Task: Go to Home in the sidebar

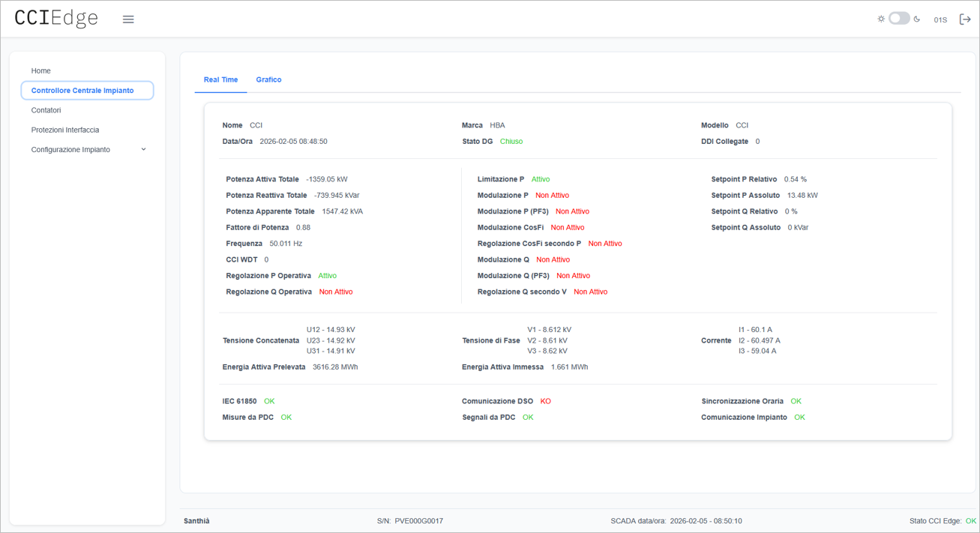Action: point(41,70)
